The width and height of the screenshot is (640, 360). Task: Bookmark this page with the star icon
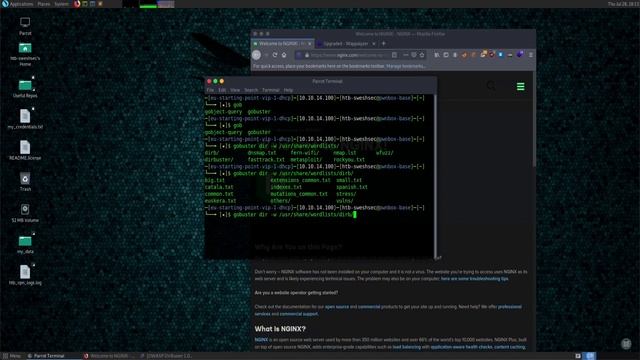pos(422,55)
